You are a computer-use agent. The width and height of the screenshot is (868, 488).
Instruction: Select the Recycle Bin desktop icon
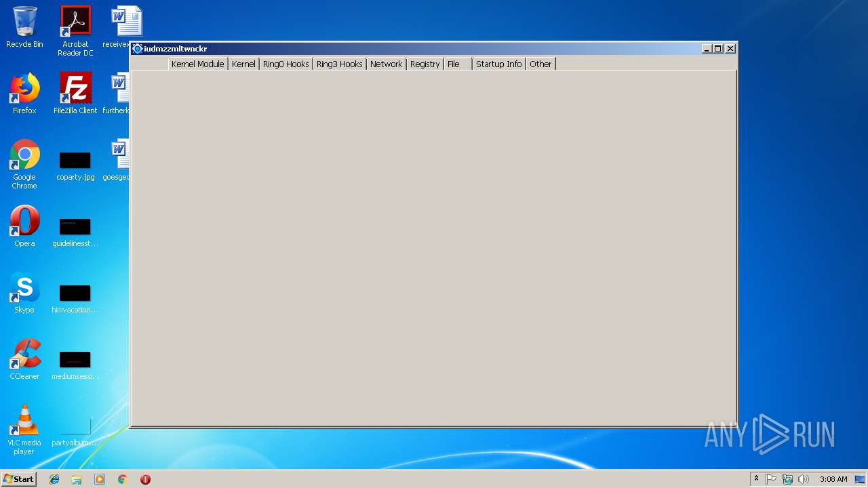tap(24, 27)
